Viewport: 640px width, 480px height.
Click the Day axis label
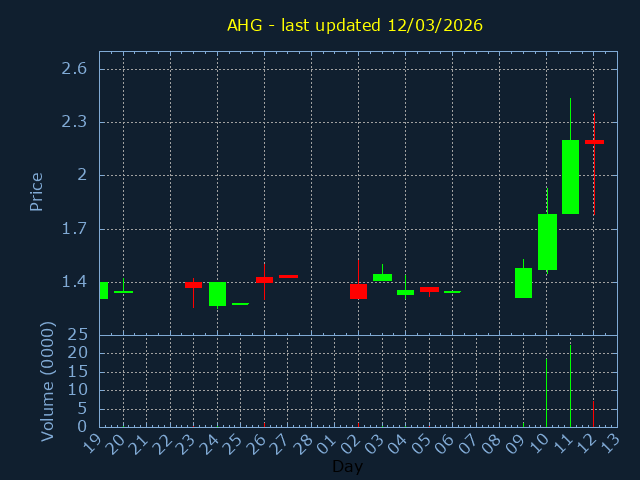[x=347, y=466]
